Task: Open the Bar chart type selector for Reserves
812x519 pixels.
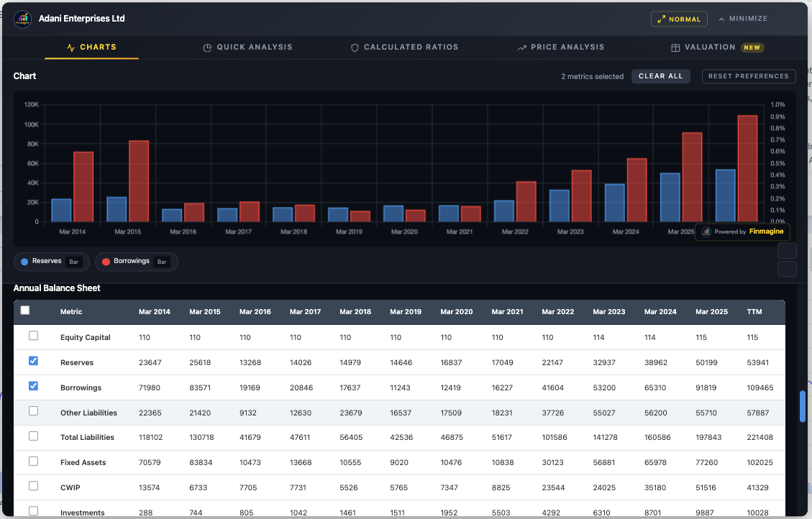Action: [x=74, y=262]
